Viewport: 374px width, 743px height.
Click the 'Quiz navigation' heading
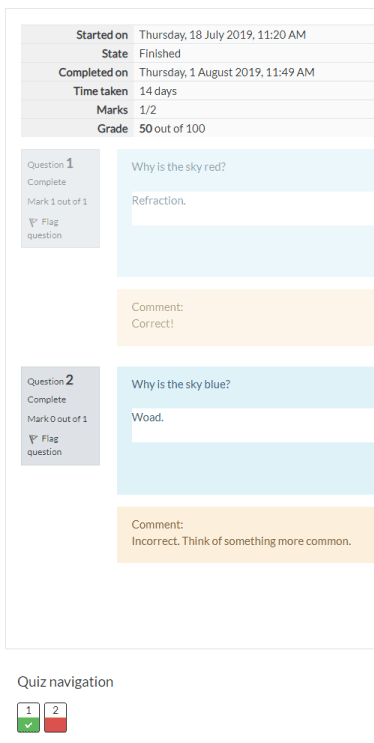(x=65, y=682)
